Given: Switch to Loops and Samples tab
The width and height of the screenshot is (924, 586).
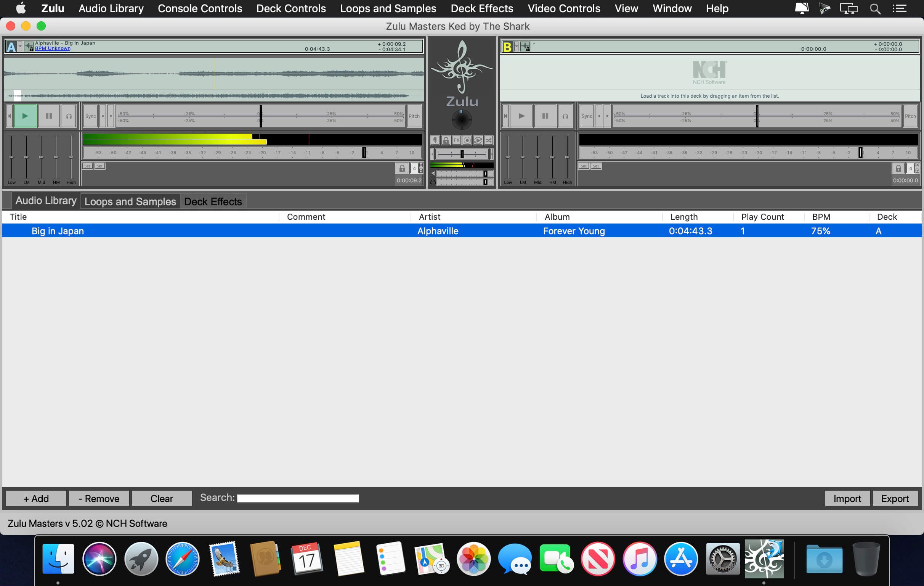Looking at the screenshot, I should click(130, 201).
